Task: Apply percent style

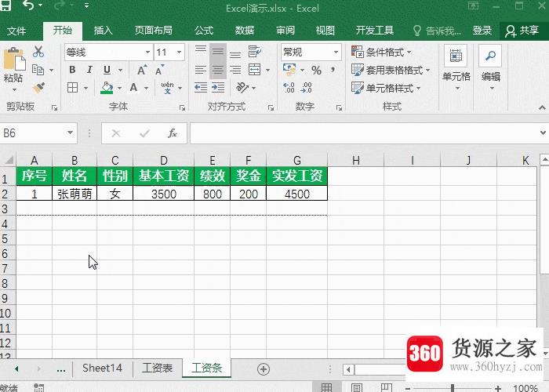Action: 317,71
